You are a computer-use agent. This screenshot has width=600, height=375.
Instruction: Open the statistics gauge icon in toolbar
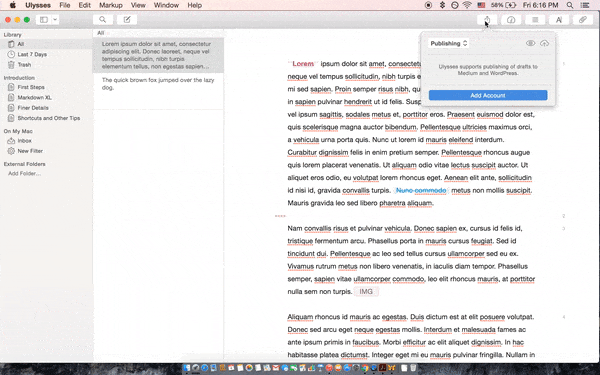(x=511, y=20)
